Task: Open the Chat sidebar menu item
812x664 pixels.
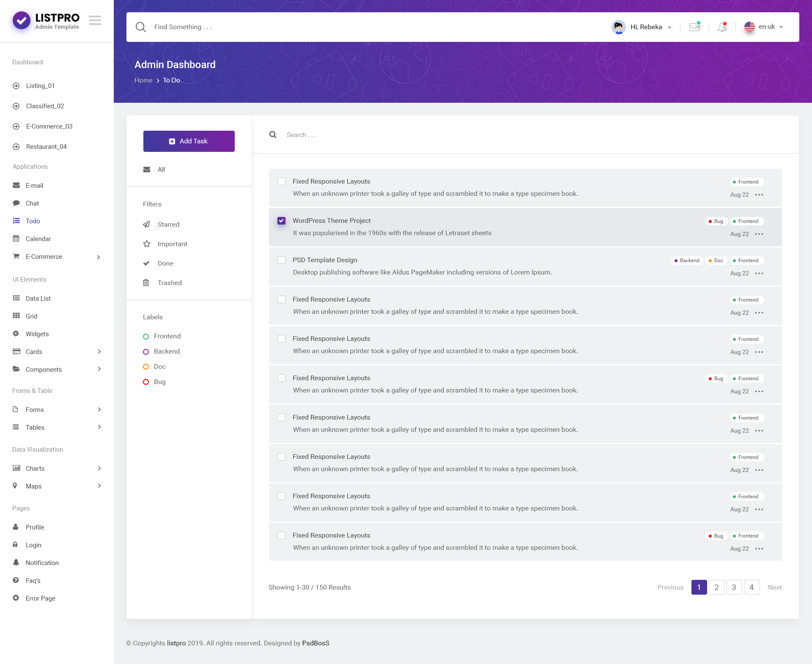Action: 32,203
